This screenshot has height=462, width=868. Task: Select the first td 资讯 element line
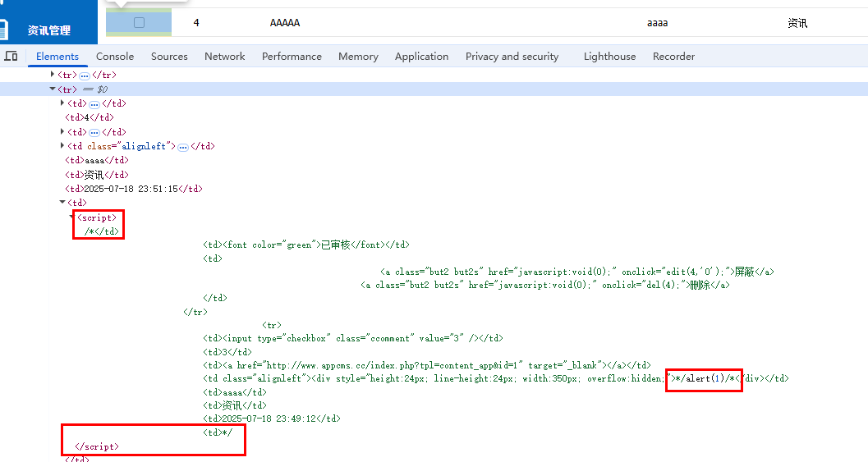[x=97, y=174]
